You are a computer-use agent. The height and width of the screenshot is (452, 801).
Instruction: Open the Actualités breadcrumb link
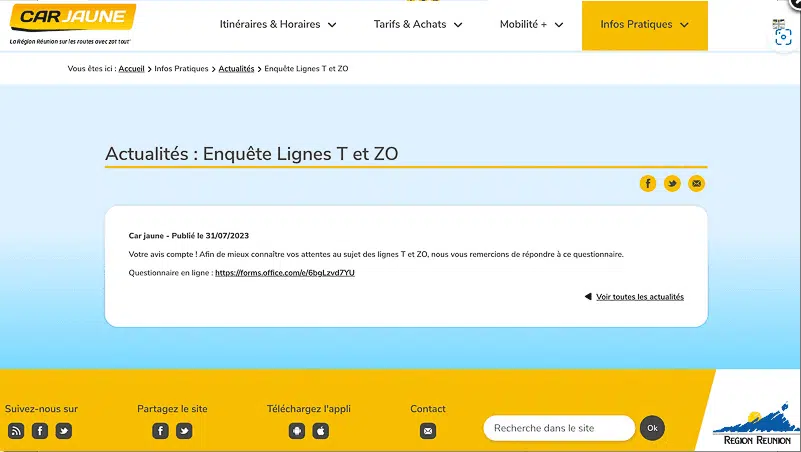click(x=236, y=69)
